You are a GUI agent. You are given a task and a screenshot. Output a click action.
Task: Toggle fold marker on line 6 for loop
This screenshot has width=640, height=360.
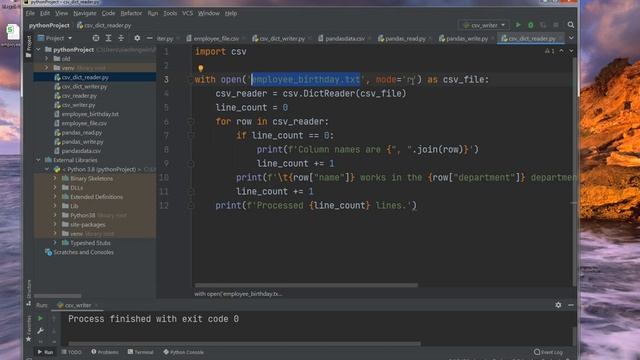tap(191, 121)
